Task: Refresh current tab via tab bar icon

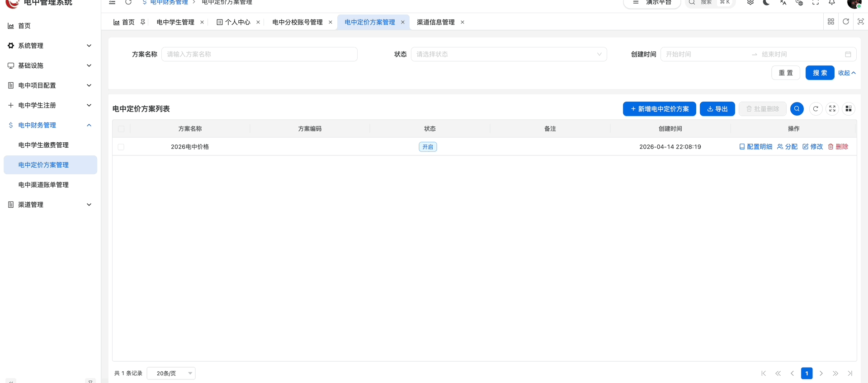Action: [x=846, y=22]
